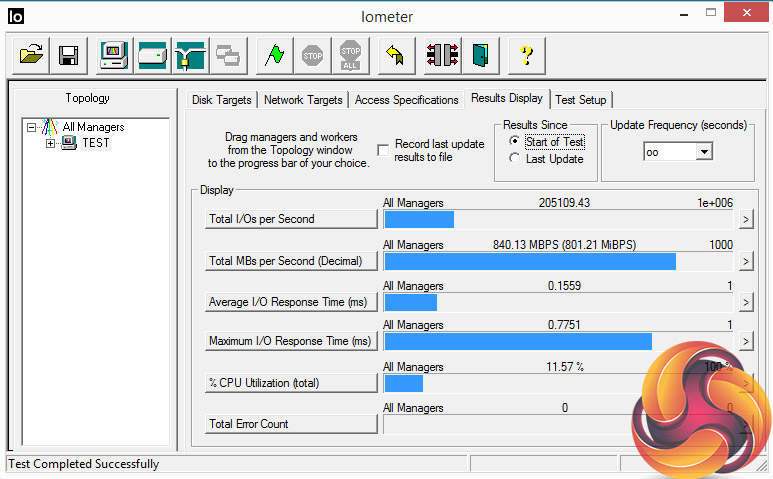Click 840.13 MBPS (801.21 MiBPS) value
Image resolution: width=773 pixels, height=479 pixels.
(x=564, y=245)
